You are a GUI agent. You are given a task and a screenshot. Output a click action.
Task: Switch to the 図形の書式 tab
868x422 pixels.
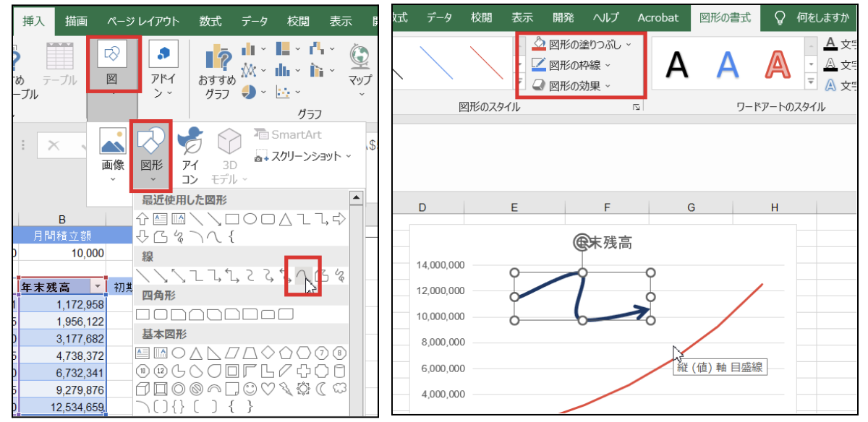(x=725, y=17)
